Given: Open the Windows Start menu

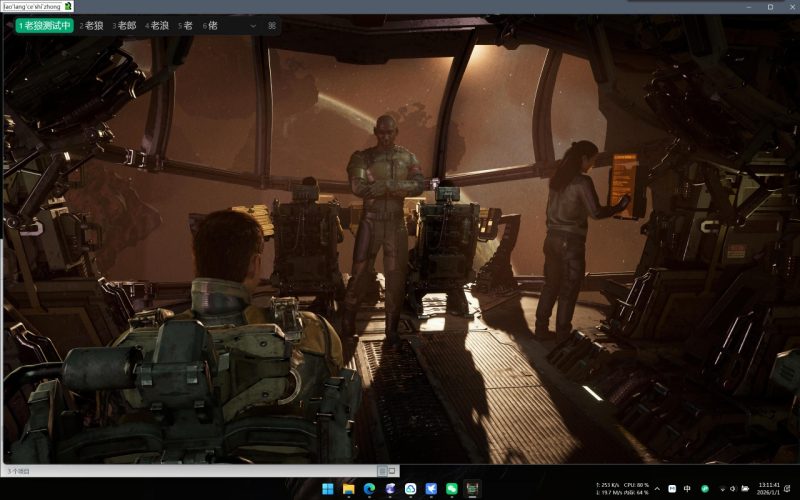Looking at the screenshot, I should [x=328, y=489].
